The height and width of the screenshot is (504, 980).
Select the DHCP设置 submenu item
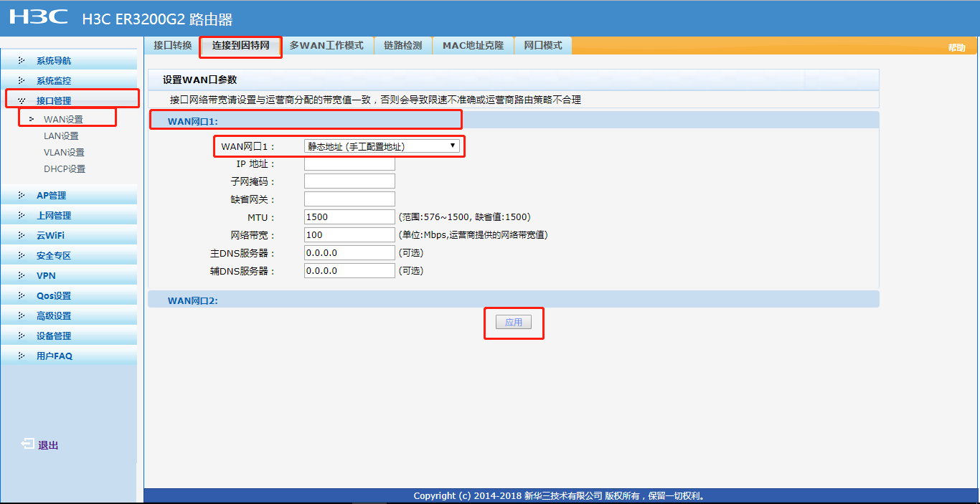(x=67, y=168)
